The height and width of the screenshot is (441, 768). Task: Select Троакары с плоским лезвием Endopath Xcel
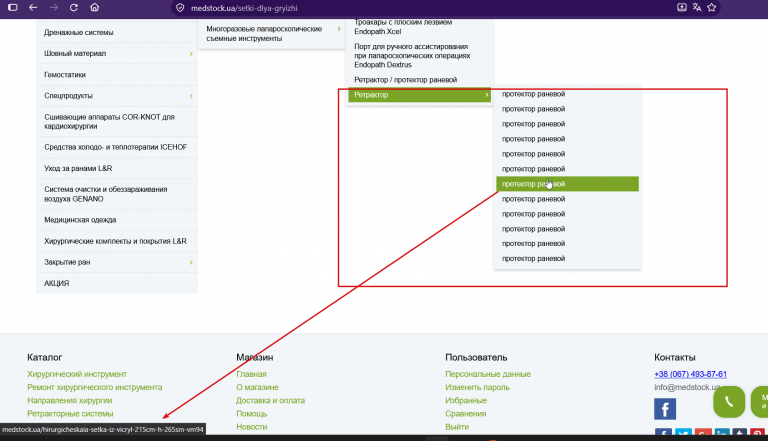(x=403, y=27)
